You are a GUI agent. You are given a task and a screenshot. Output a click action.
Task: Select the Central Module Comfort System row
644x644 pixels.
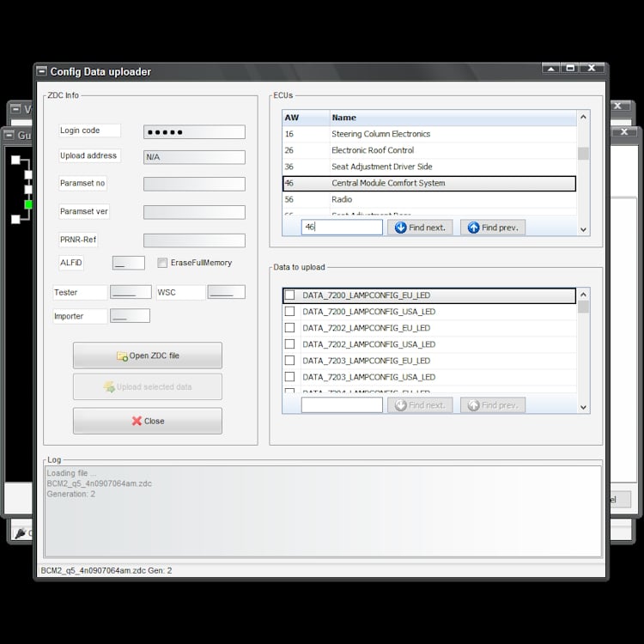tap(429, 183)
